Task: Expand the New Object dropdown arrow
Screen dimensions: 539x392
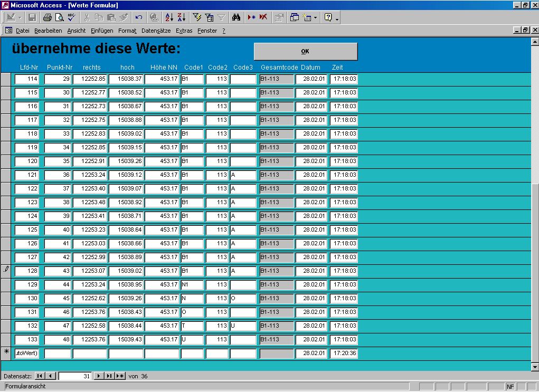Action: click(x=315, y=17)
